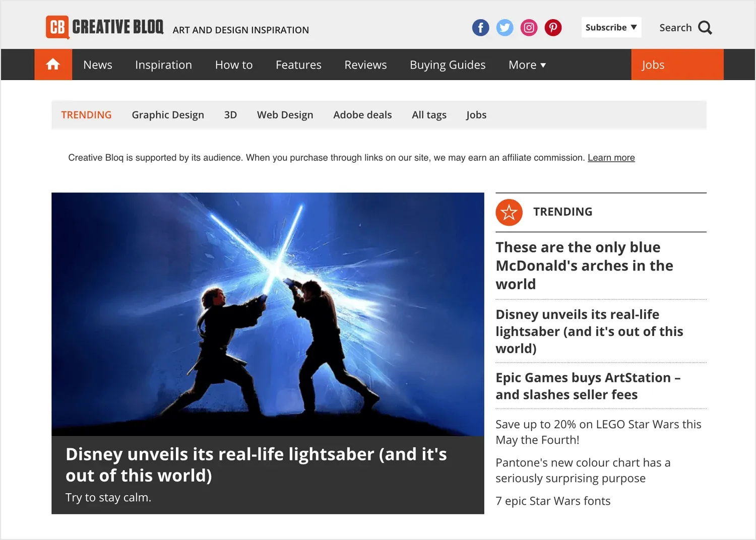Open Pantone's new colour chart article
The image size is (756, 540).
coord(583,470)
